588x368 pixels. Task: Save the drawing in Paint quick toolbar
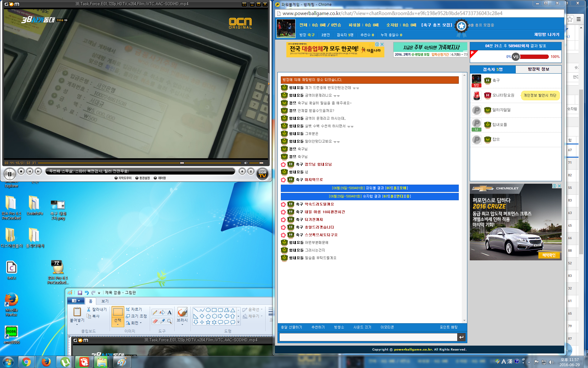(80, 293)
